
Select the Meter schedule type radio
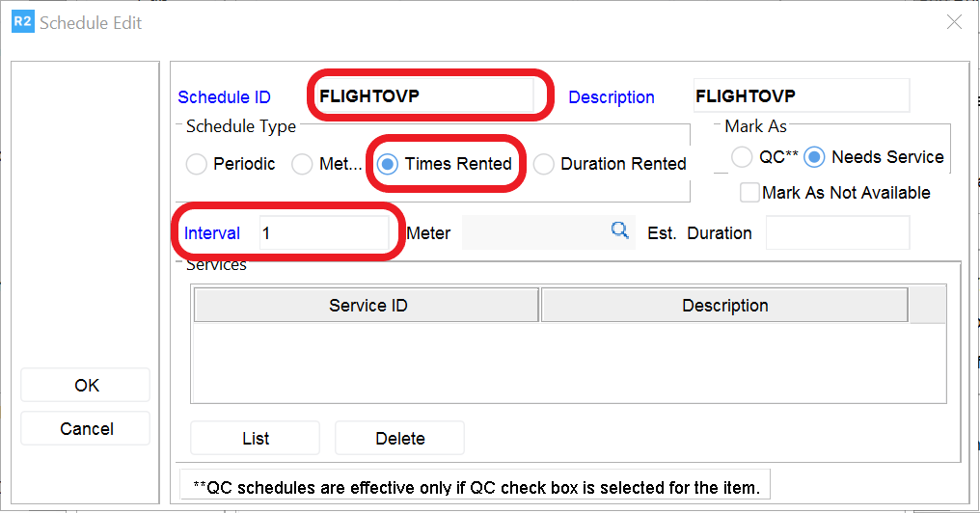(x=302, y=164)
